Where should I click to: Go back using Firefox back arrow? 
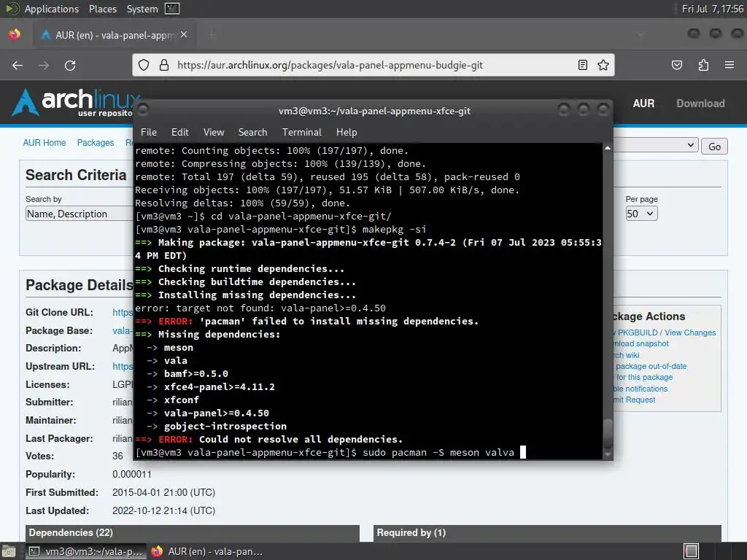coord(18,65)
